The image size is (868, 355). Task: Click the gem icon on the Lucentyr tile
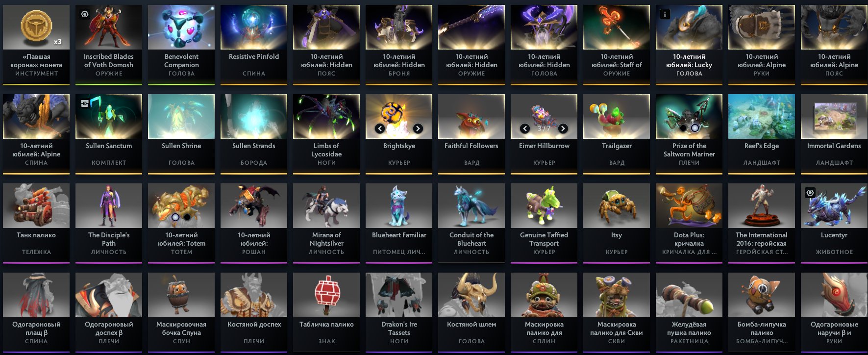810,193
